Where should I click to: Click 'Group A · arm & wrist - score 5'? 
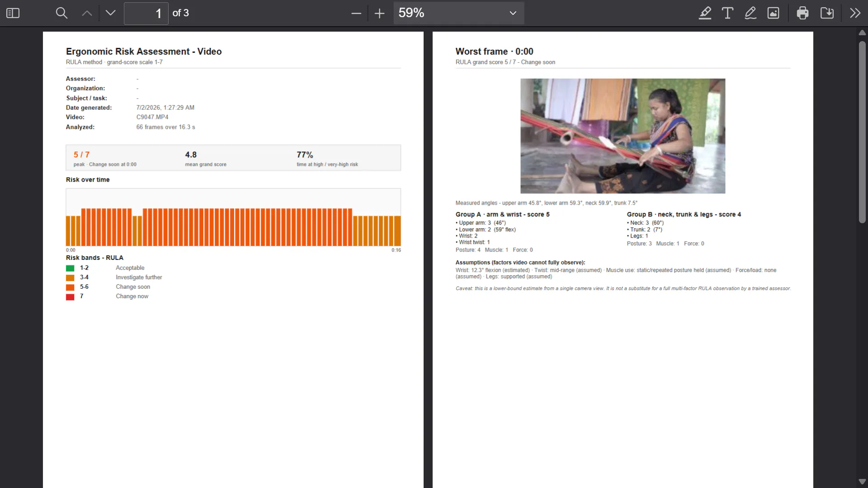point(503,214)
